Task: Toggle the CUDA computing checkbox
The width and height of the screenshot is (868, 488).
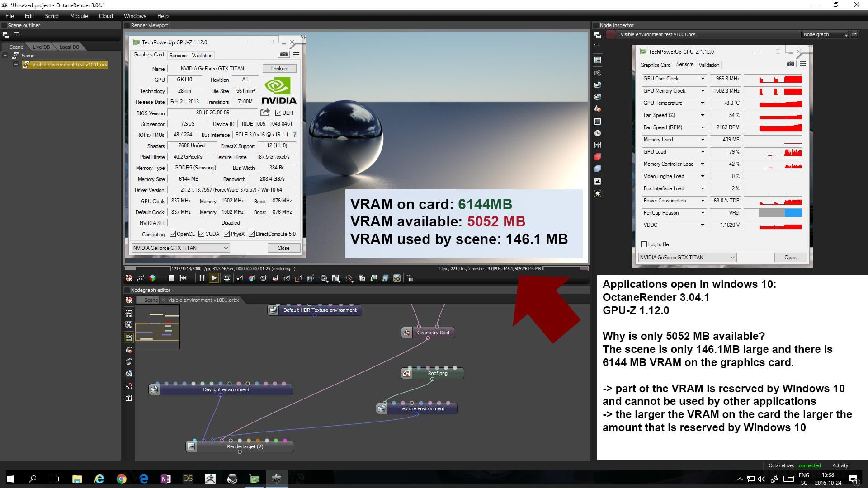Action: (x=201, y=234)
